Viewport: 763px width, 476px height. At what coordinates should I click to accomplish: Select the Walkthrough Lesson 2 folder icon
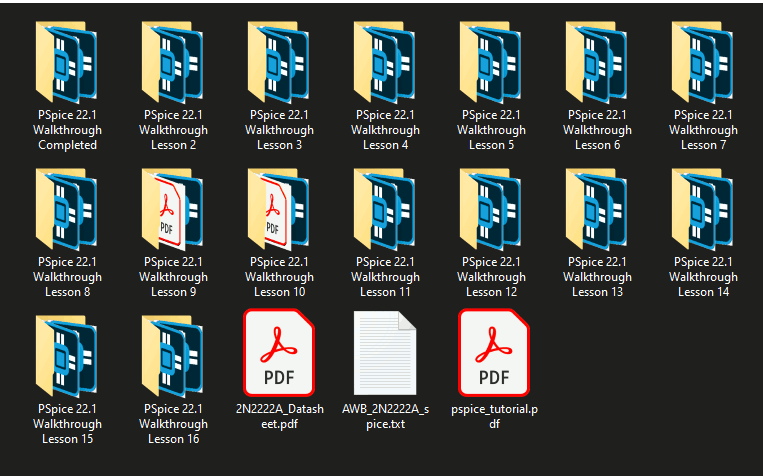tap(173, 62)
